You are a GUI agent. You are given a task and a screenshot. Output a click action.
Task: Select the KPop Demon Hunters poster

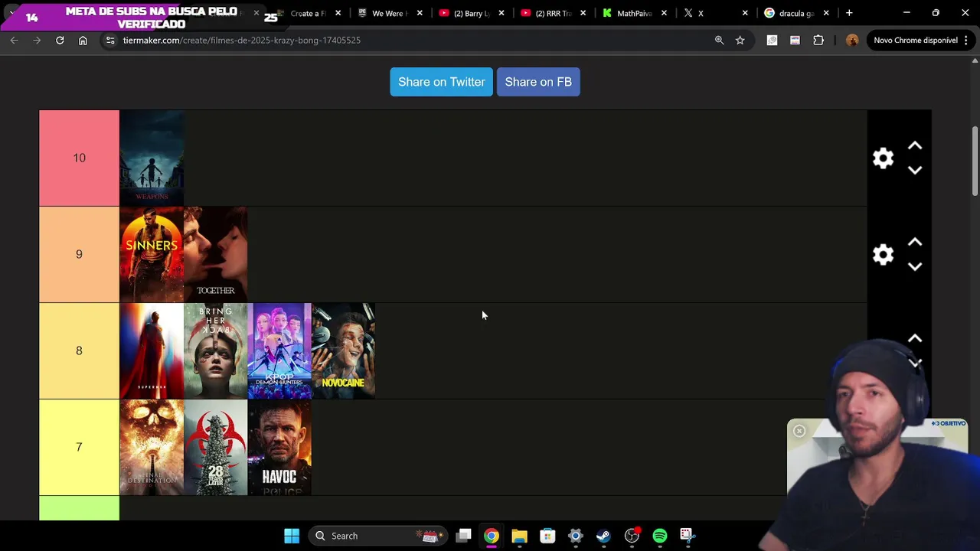click(279, 350)
